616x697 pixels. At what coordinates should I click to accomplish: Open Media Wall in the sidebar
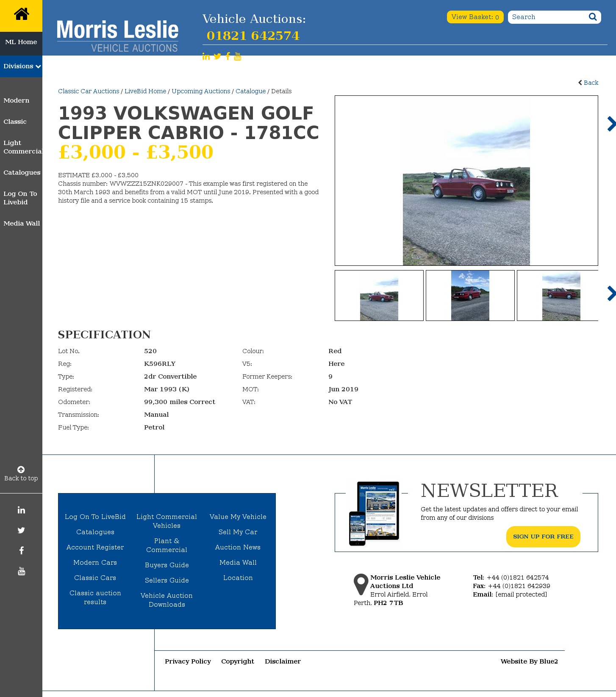pyautogui.click(x=22, y=223)
